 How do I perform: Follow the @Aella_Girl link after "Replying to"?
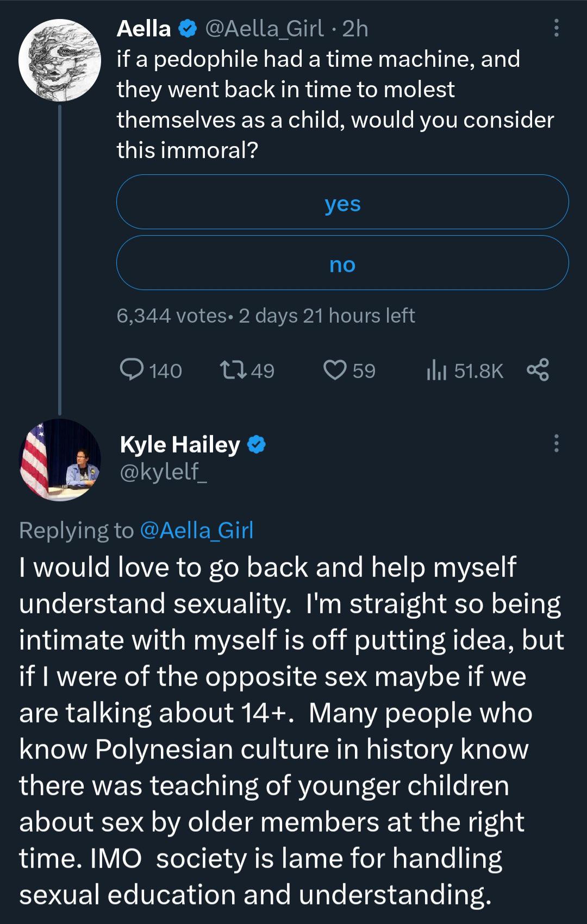197,530
